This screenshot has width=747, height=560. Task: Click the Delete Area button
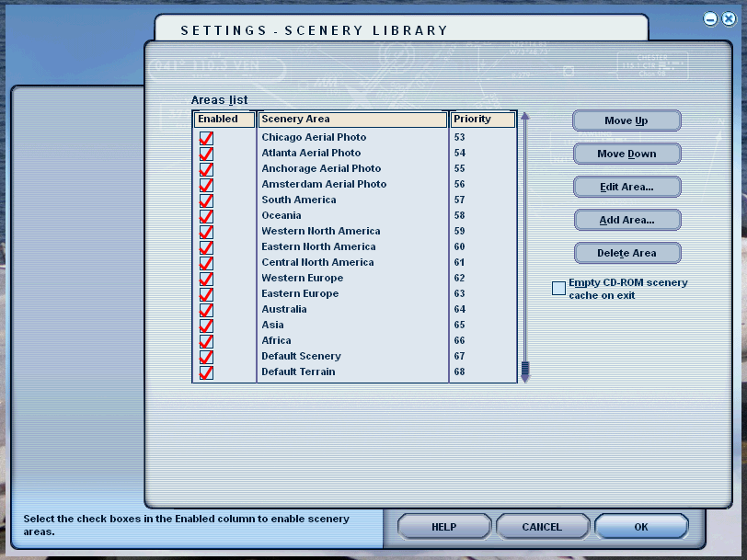pyautogui.click(x=627, y=253)
